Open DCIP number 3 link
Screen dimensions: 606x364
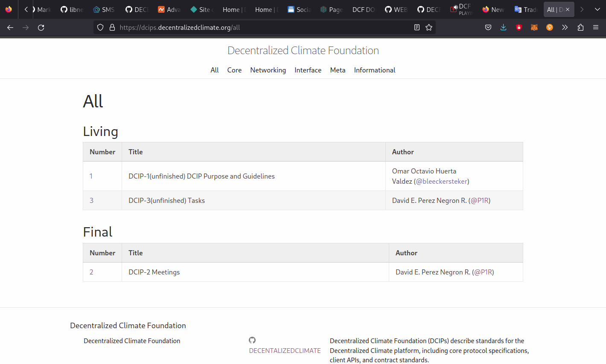91,200
